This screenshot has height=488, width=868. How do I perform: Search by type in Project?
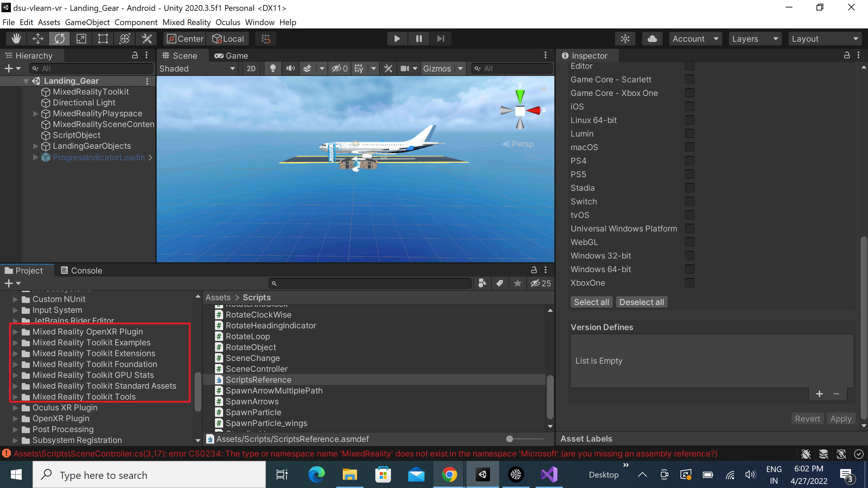tap(482, 283)
